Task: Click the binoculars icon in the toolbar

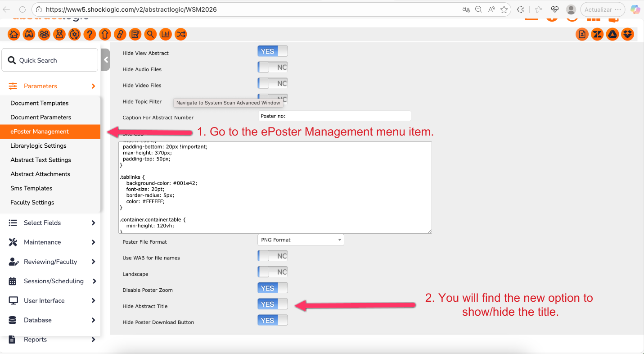Action: 29,34
